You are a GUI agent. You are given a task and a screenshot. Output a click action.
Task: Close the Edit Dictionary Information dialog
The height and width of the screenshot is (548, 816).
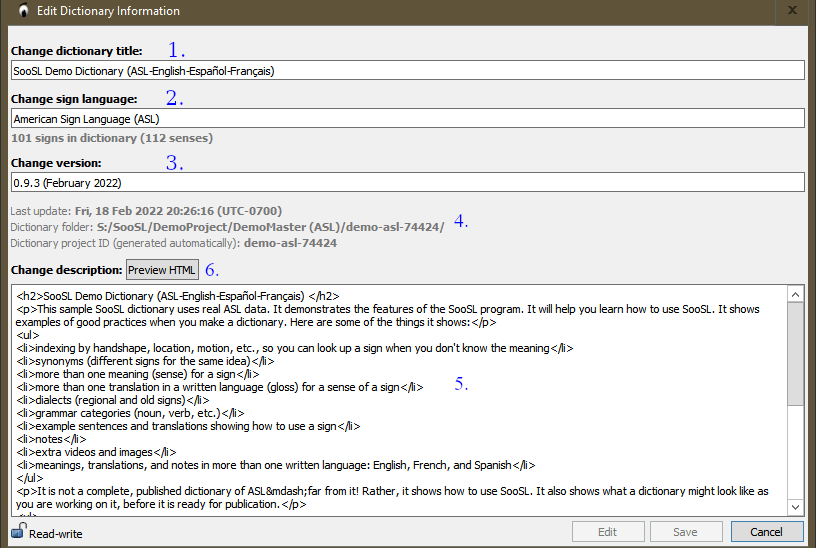click(792, 10)
